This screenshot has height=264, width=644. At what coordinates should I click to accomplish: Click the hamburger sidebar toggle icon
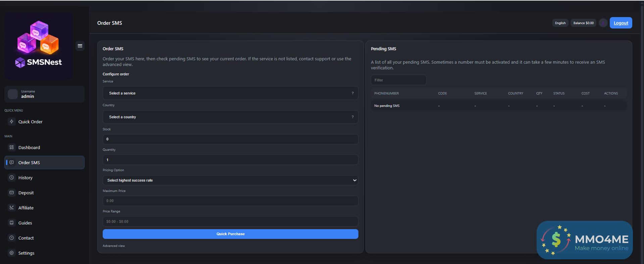[80, 46]
